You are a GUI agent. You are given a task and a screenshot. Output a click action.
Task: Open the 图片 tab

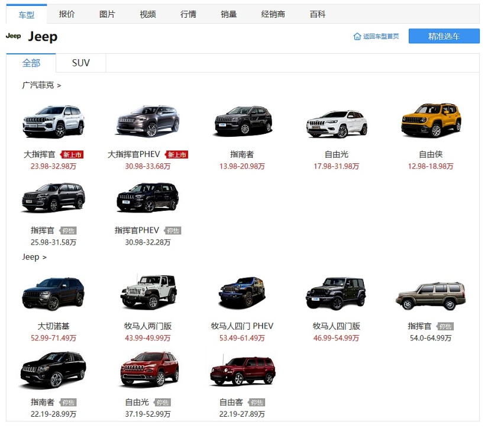coord(107,14)
